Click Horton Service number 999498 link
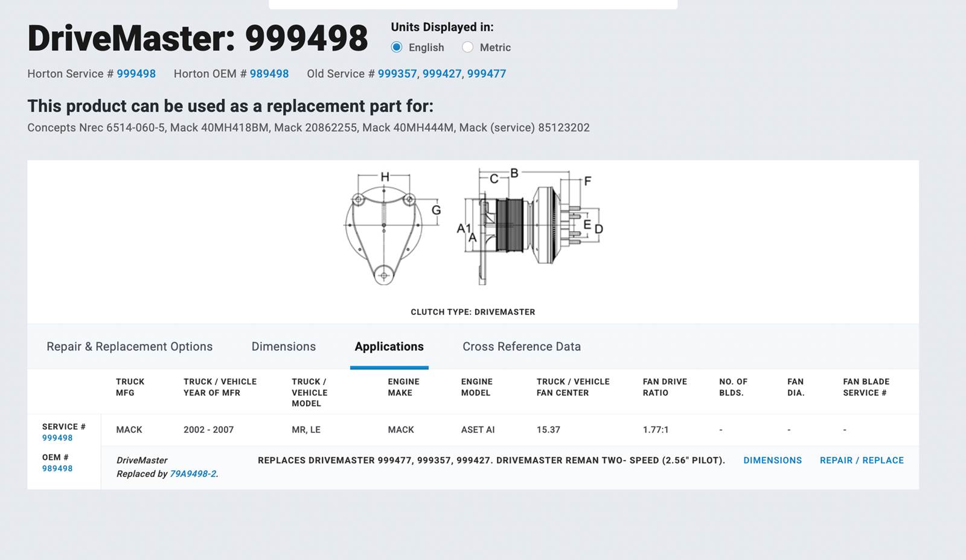Screen dimensions: 966x560 tap(136, 74)
